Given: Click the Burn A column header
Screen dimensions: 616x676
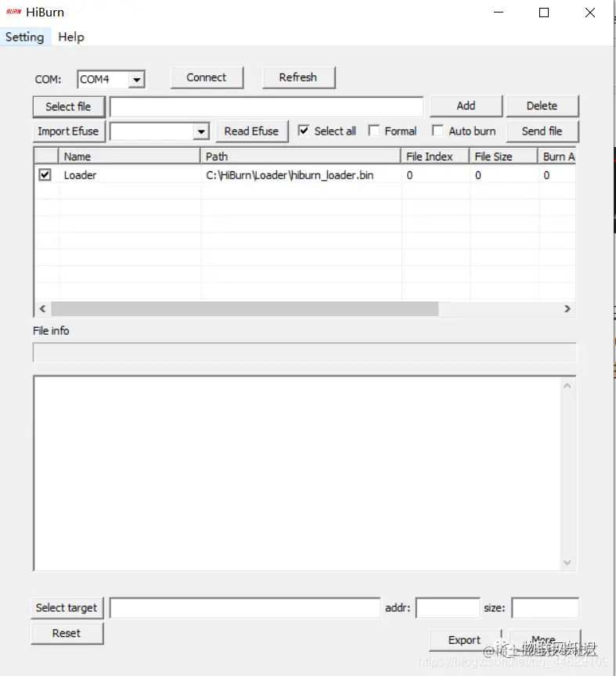Looking at the screenshot, I should tap(557, 156).
